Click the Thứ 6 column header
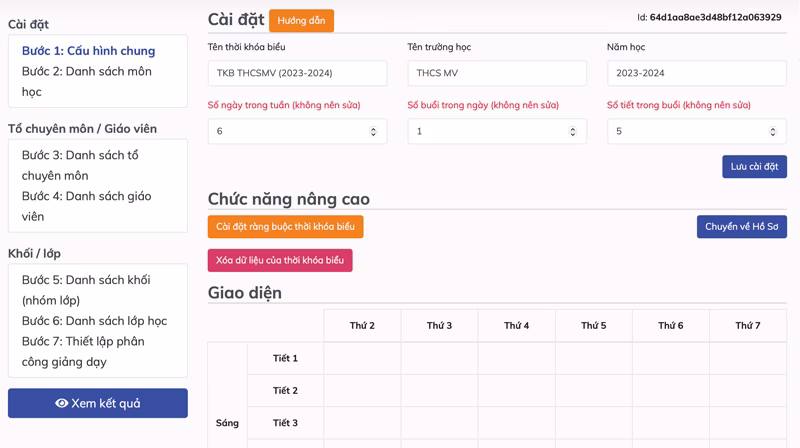 click(670, 326)
